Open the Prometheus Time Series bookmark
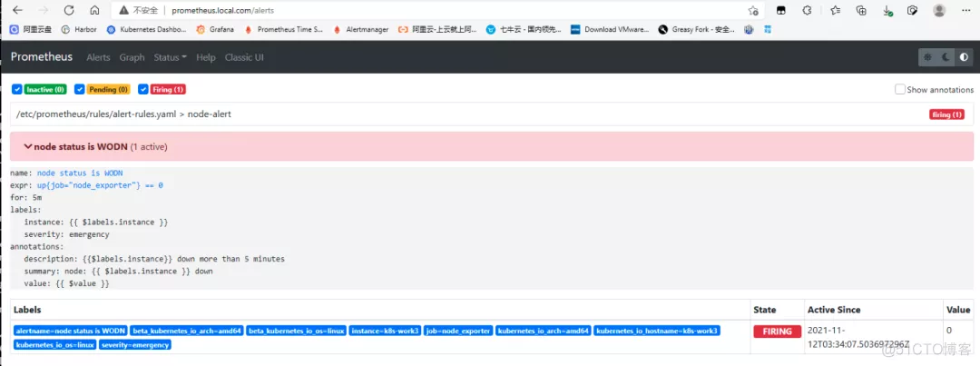Viewport: 980px width, 366px height. (x=284, y=29)
